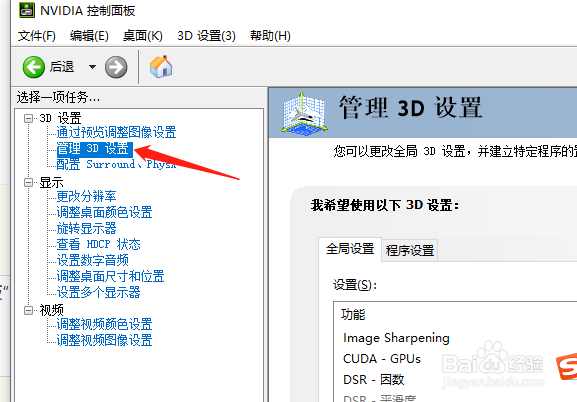
Task: Open the 帮助(H) menu
Action: 270,36
